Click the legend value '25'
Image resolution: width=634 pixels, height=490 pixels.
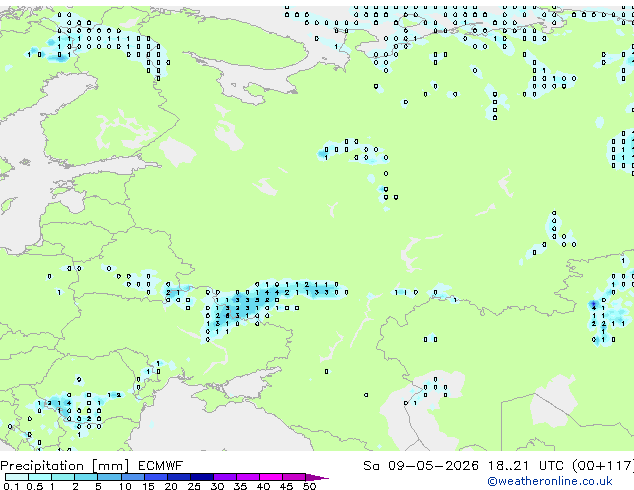tap(194, 486)
